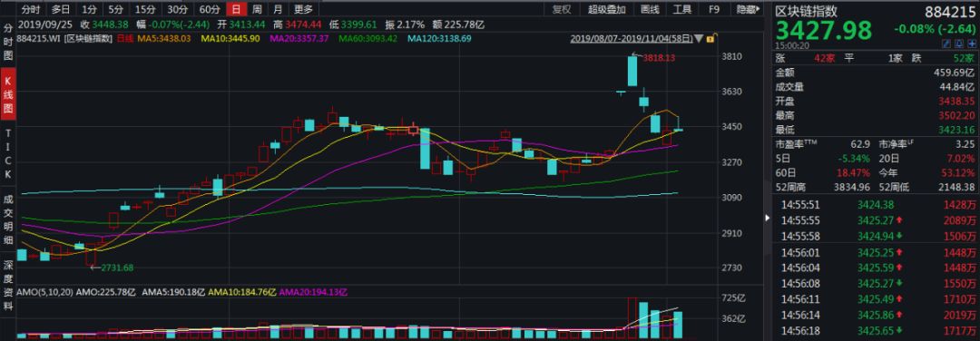980x341 pixels.
Task: Open the pencil note icon under price change
Action: 946,44
